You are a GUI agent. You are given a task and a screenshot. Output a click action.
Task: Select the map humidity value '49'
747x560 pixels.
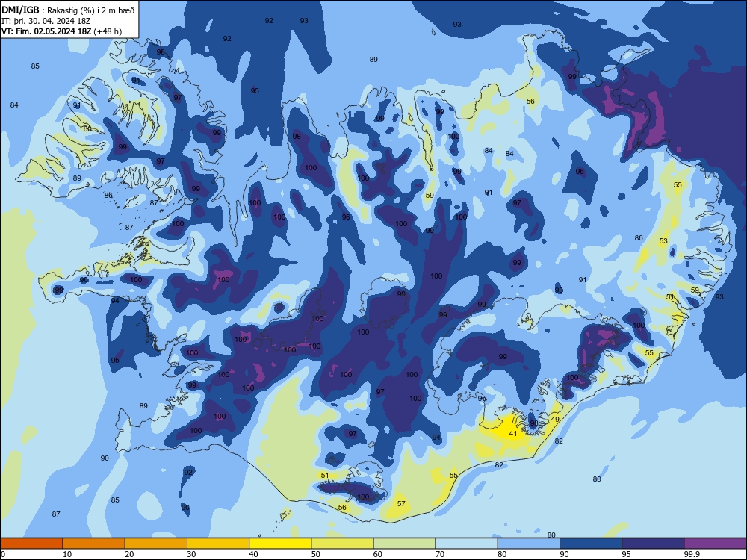point(555,419)
